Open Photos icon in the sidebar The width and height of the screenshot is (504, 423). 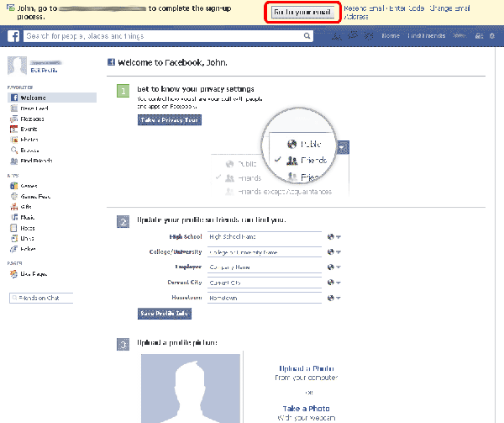[x=14, y=140]
